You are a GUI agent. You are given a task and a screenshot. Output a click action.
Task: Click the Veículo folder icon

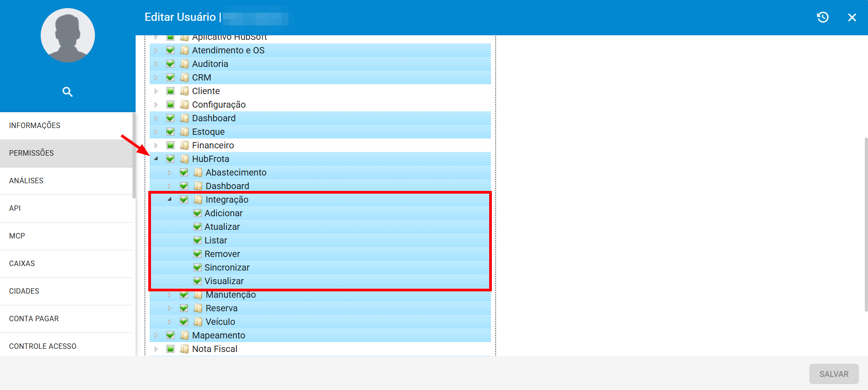coord(198,322)
